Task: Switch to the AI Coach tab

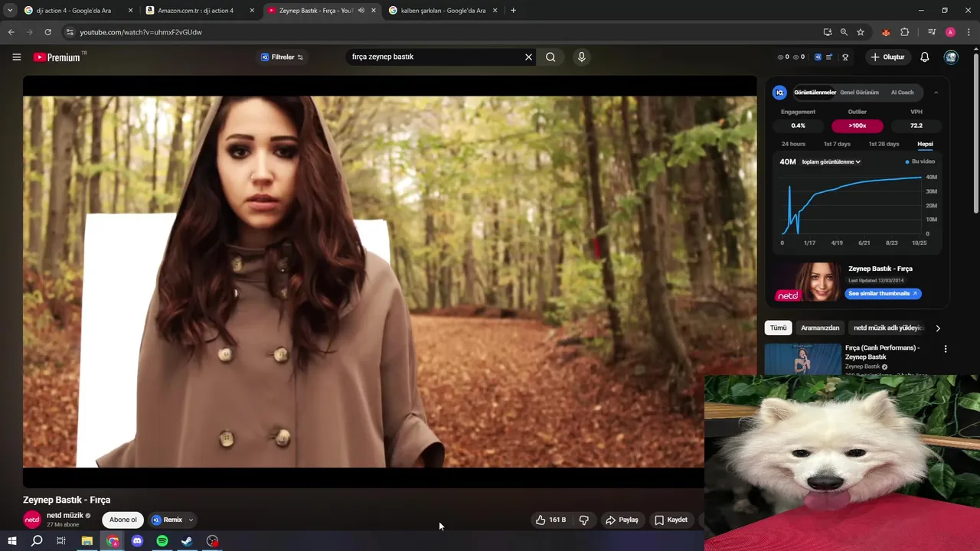Action: [x=902, y=93]
